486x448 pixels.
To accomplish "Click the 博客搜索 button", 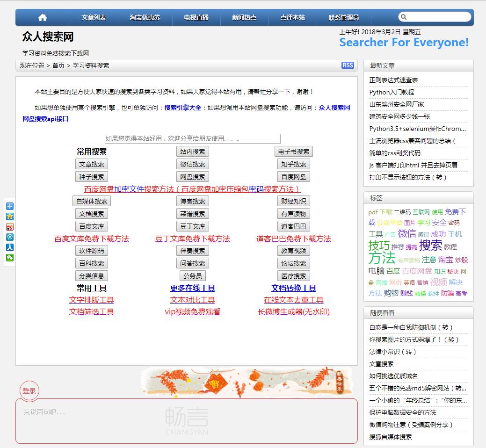I will [192, 201].
